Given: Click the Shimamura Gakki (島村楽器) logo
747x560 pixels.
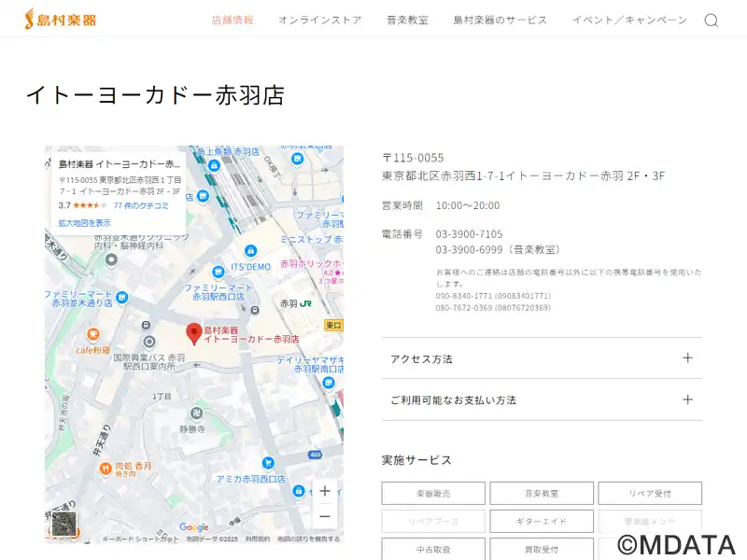Looking at the screenshot, I should pyautogui.click(x=61, y=20).
